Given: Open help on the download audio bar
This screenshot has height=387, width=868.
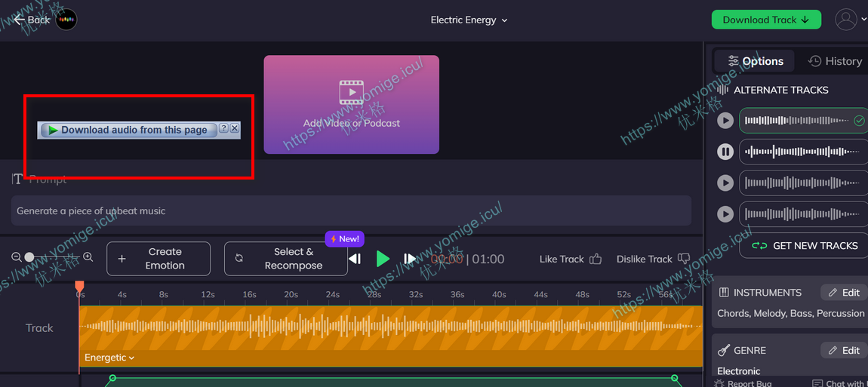Looking at the screenshot, I should pyautogui.click(x=223, y=129).
